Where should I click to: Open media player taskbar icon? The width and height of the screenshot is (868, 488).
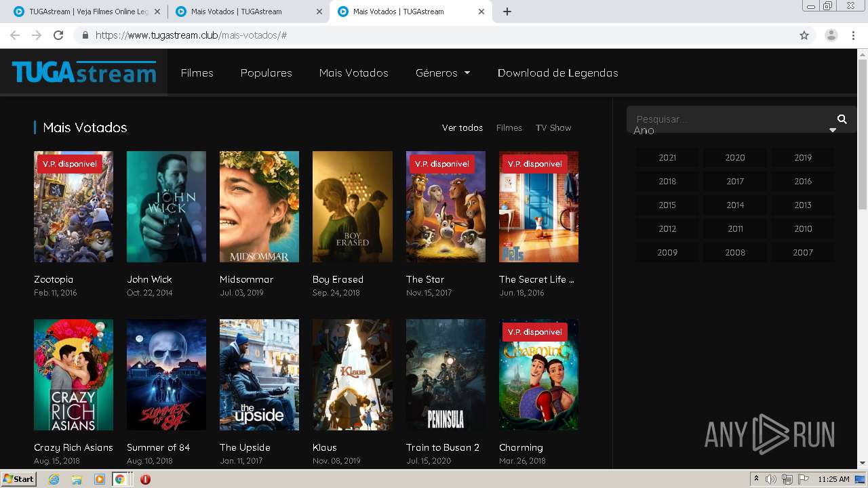(100, 479)
